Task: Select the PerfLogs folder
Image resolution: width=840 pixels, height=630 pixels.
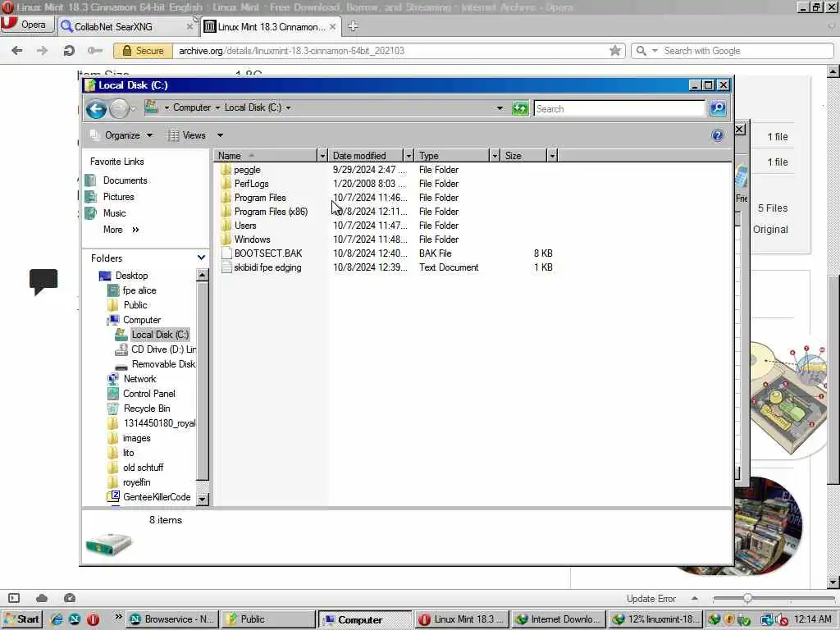Action: [251, 184]
